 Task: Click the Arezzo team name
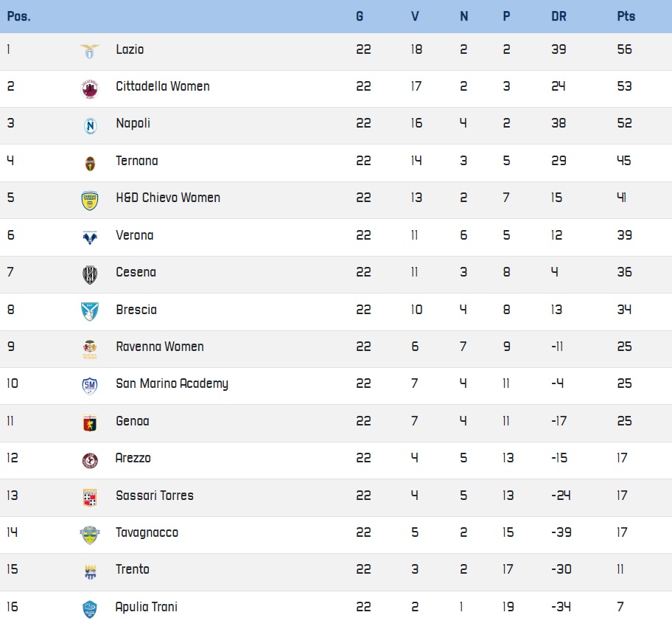133,458
